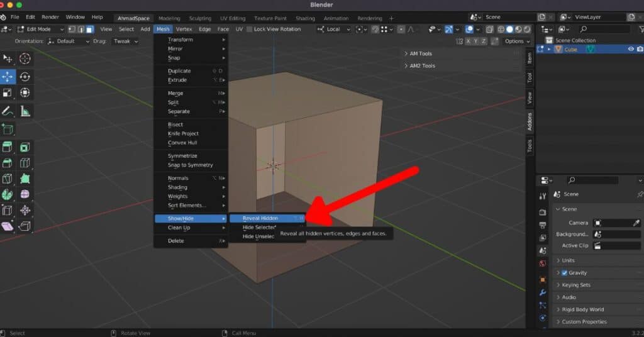Screen dimensions: 644x337
Task: Select the Cursor tool in left toolbar
Action: point(25,58)
